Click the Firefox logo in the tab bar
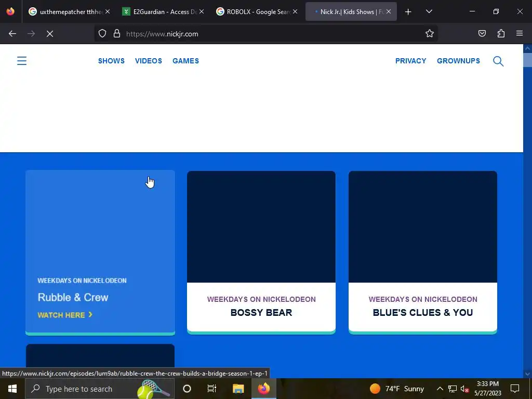The image size is (532, 399). click(x=10, y=11)
